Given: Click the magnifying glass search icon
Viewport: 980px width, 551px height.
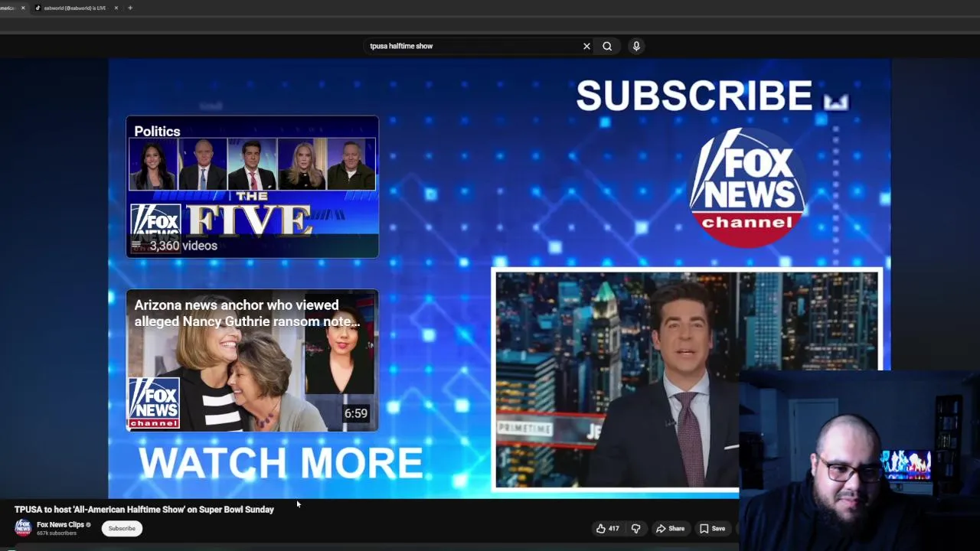Looking at the screenshot, I should (607, 46).
